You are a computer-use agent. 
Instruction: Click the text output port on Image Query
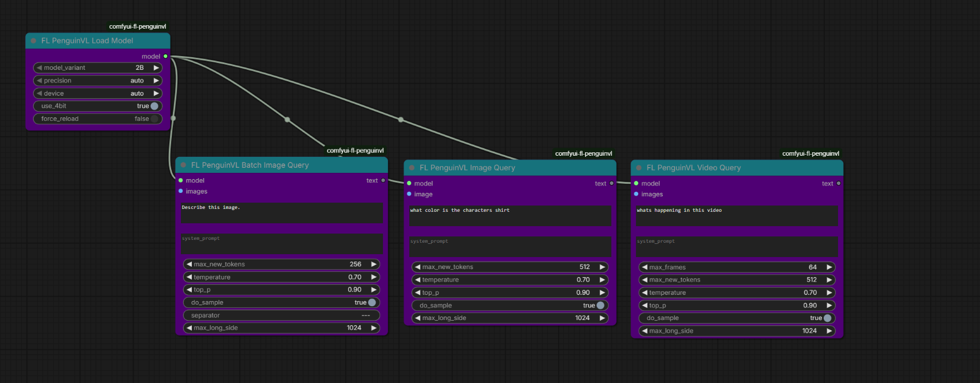(611, 183)
